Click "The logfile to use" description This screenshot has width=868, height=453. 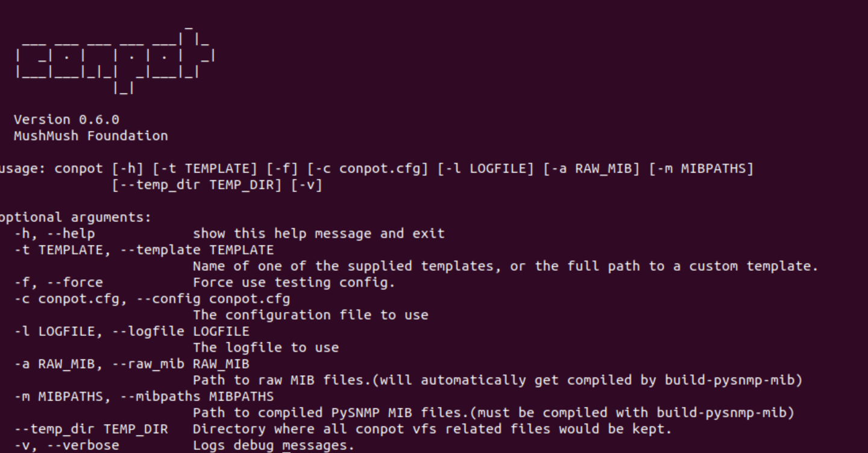[x=265, y=347]
